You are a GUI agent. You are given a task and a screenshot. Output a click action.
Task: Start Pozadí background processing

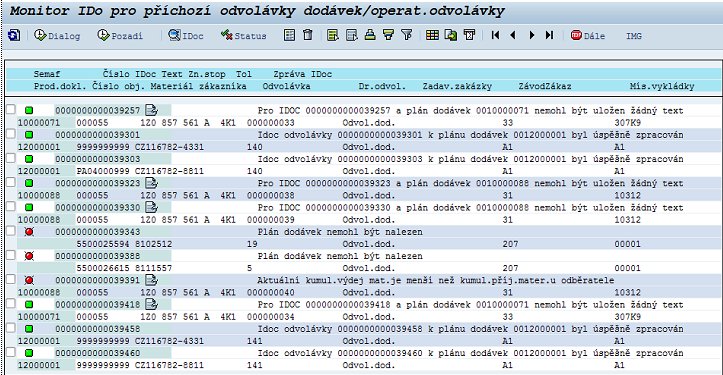(x=120, y=36)
